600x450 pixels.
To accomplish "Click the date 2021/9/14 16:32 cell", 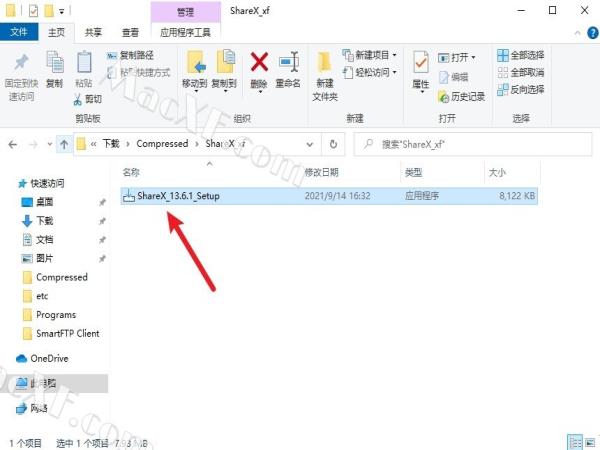I will tap(338, 196).
